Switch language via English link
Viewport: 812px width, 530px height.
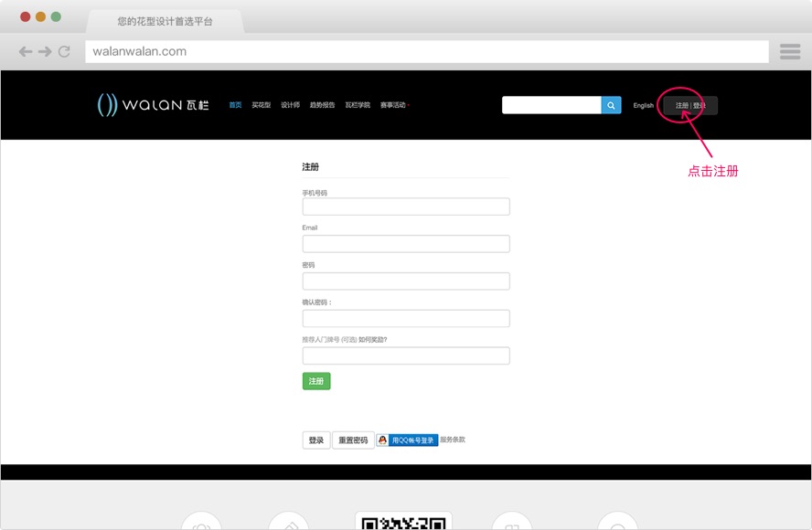click(x=643, y=105)
